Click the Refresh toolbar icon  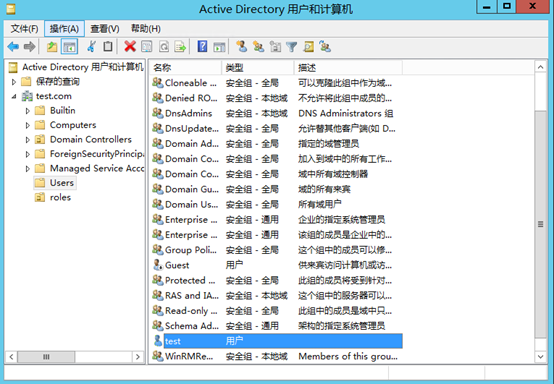[x=164, y=47]
